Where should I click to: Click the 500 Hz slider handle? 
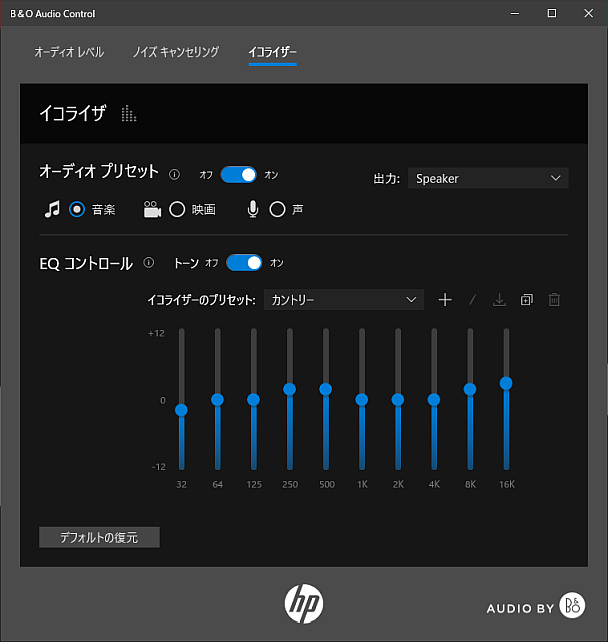[325, 389]
